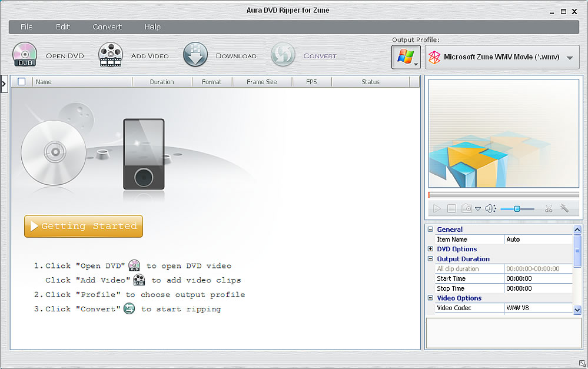Viewport: 588px width, 369px height.
Task: Open the snapshot options dropdown arrow
Action: pos(478,209)
